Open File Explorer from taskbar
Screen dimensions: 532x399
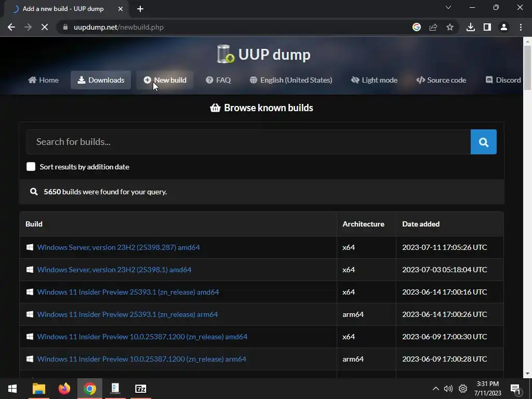coord(38,389)
